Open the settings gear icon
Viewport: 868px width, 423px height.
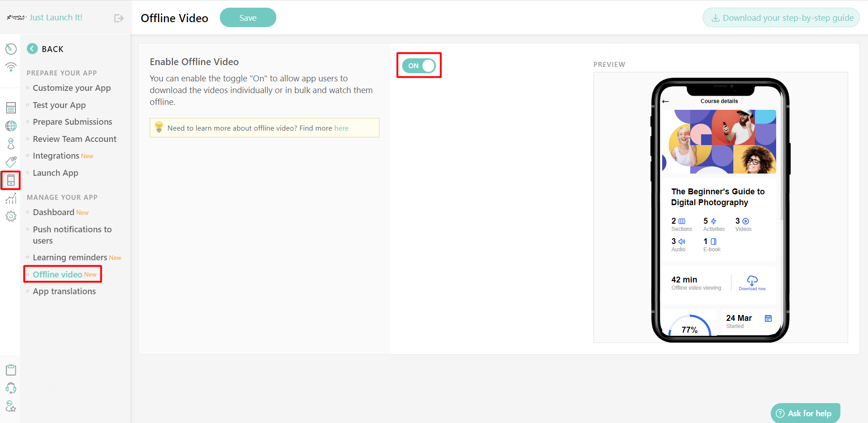coord(11,216)
